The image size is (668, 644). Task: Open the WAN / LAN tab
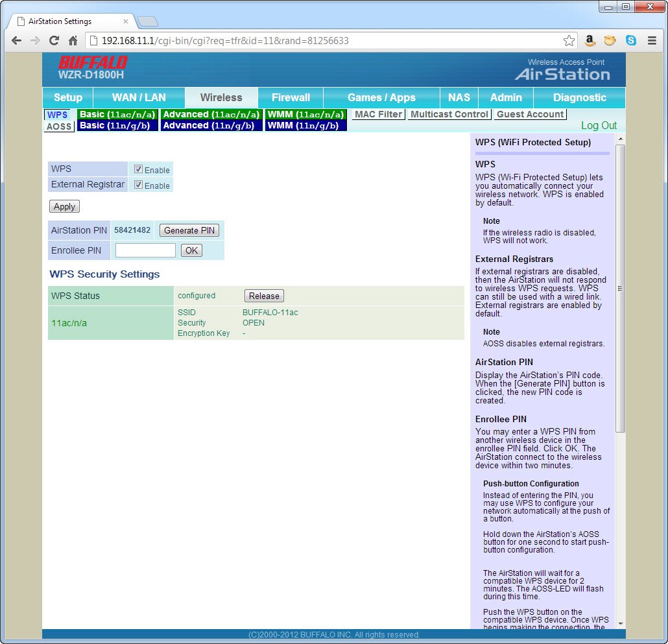pyautogui.click(x=139, y=97)
